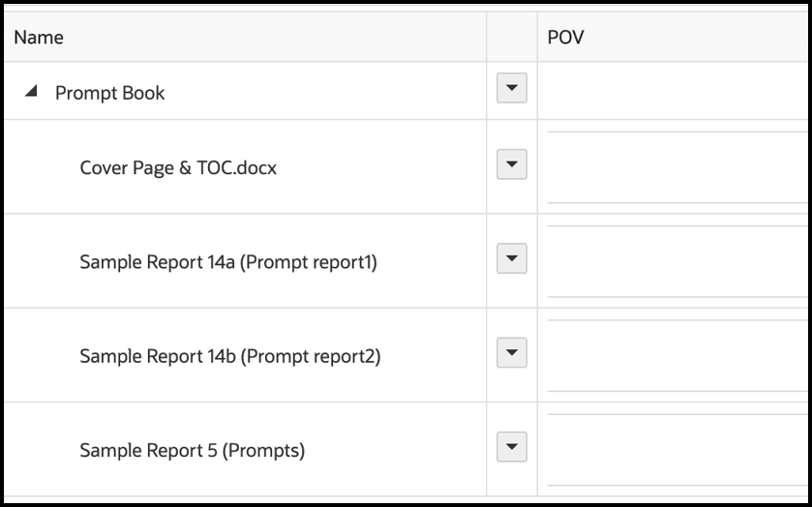Screen dimensions: 812x507
Task: Open the Sample Report 5 actions dropdown
Action: [511, 447]
